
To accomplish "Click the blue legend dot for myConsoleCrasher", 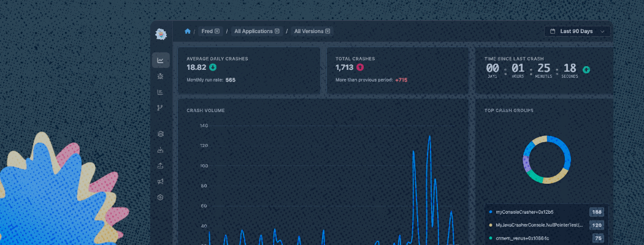I will click(x=491, y=212).
